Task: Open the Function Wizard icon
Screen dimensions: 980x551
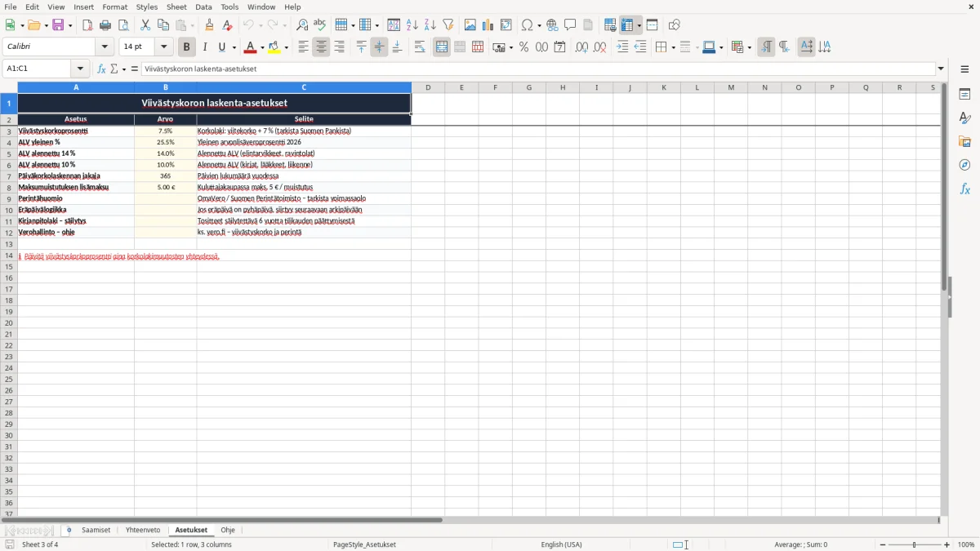Action: (x=101, y=69)
